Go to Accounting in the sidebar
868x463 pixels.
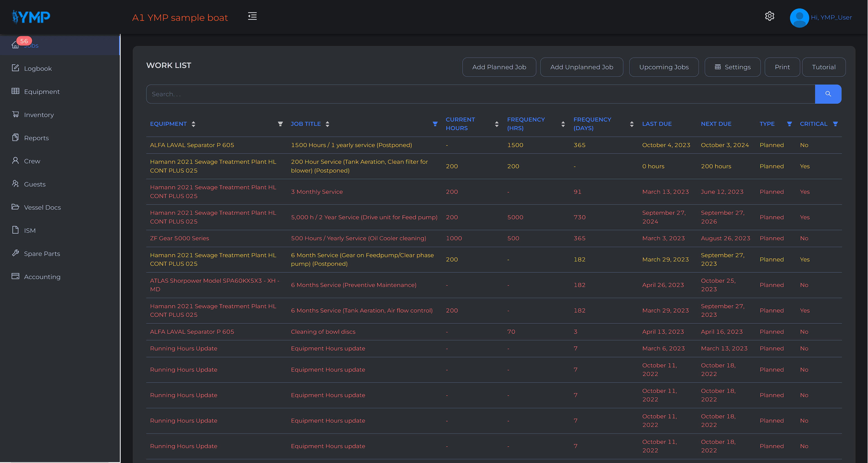pos(42,277)
